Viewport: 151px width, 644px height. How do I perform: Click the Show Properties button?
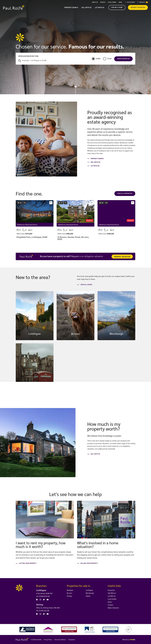pyautogui.click(x=123, y=59)
